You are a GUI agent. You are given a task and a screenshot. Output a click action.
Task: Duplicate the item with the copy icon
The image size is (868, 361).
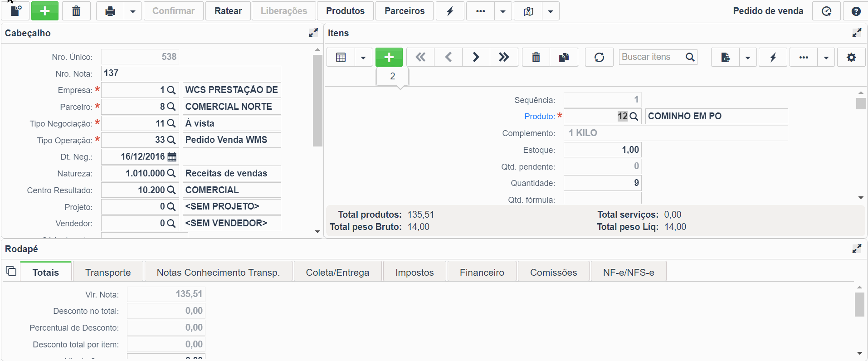tap(564, 57)
